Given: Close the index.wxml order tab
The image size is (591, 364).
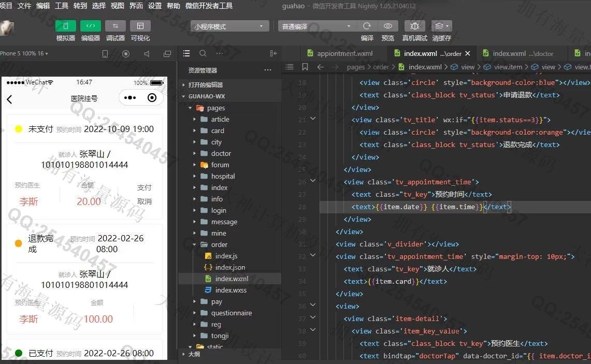Looking at the screenshot, I should (468, 53).
